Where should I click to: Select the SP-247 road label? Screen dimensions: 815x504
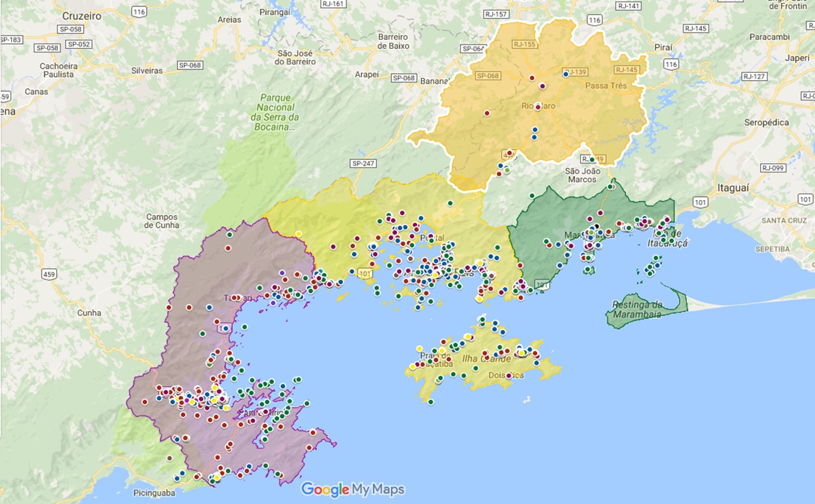tap(363, 163)
